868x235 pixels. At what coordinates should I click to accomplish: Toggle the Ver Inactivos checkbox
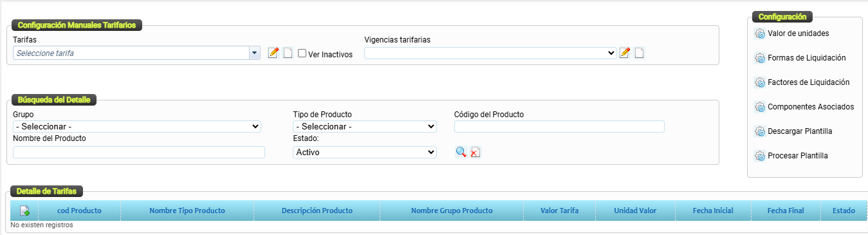[x=302, y=53]
